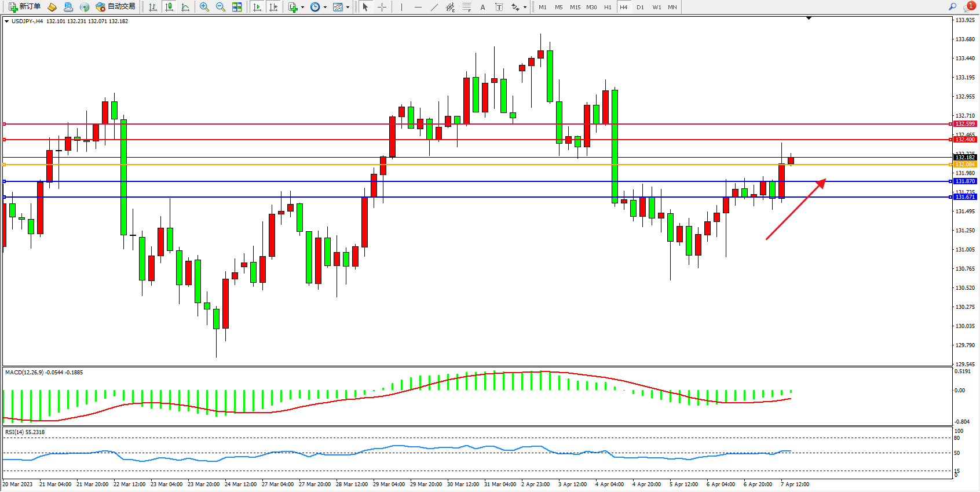
Task: Open the chart templates dropdown arrow
Action: click(348, 8)
